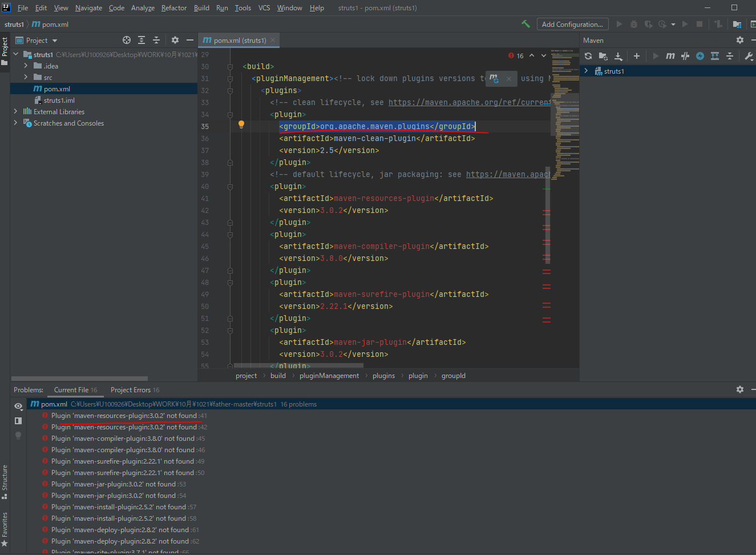Toggle Maven skip tests mode
756x555 pixels.
(x=685, y=56)
